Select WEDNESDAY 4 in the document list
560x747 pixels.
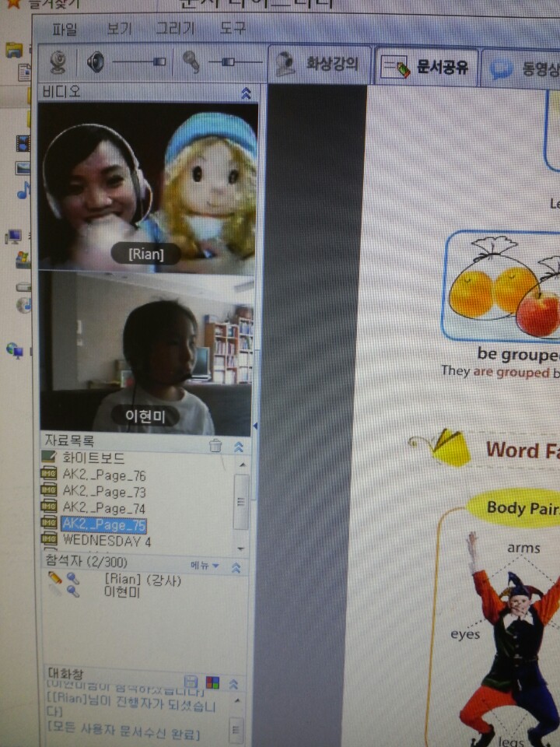(x=107, y=540)
